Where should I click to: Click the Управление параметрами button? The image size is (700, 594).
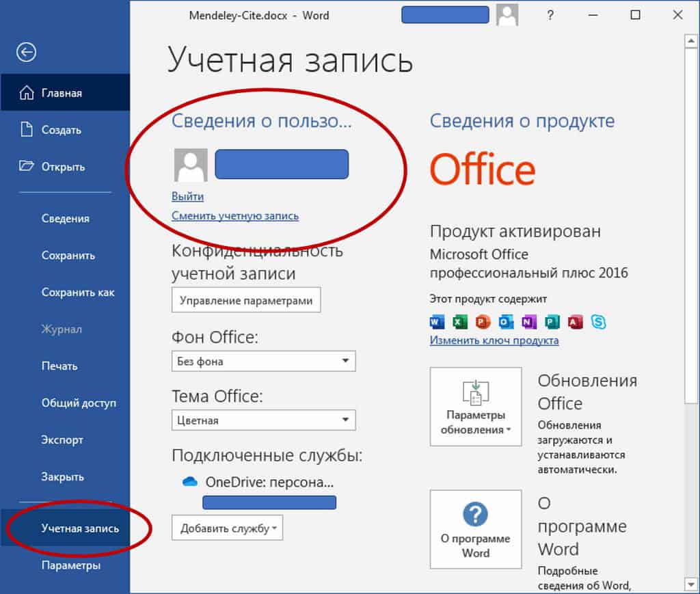click(246, 300)
